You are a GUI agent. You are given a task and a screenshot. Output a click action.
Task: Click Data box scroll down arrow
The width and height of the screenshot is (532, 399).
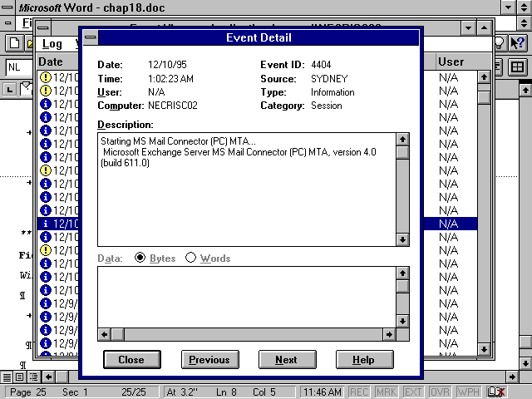[402, 321]
